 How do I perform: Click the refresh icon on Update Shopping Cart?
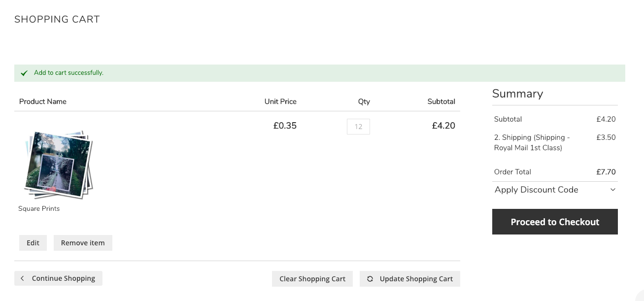point(370,279)
